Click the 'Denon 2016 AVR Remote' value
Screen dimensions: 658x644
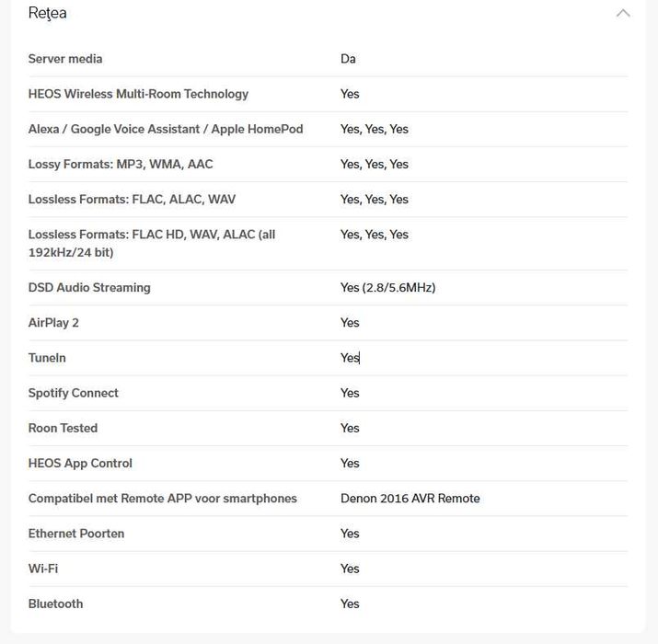[410, 498]
